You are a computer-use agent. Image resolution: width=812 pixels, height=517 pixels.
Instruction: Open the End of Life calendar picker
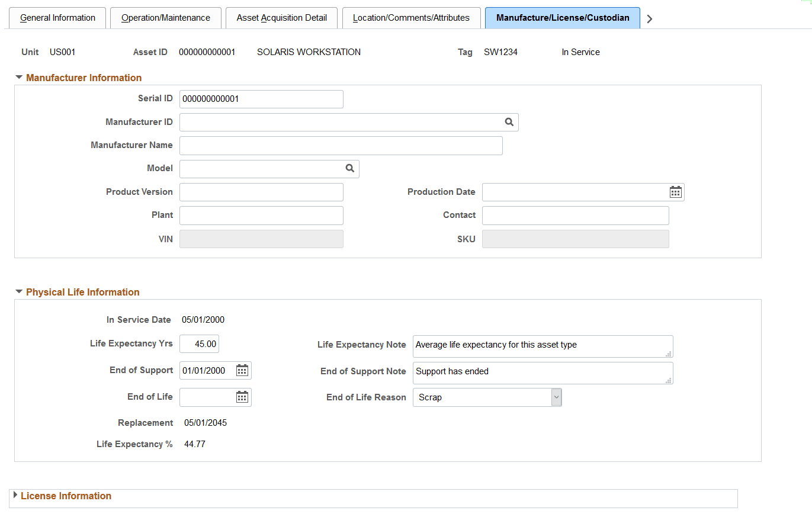point(242,397)
